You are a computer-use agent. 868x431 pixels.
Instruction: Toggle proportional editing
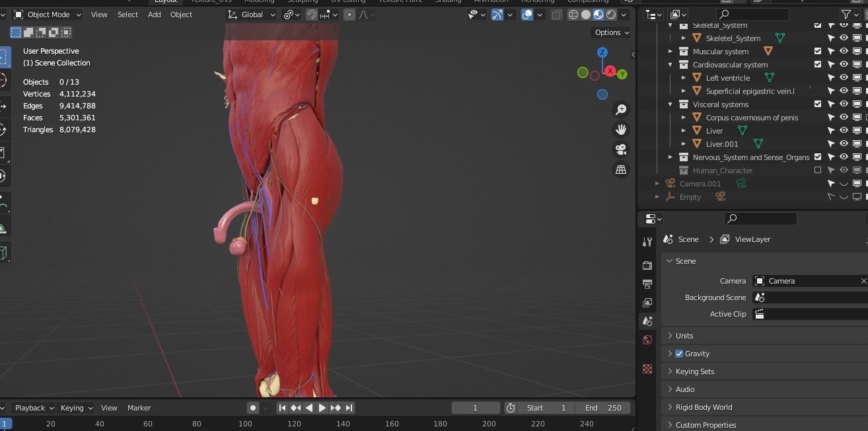pos(349,15)
